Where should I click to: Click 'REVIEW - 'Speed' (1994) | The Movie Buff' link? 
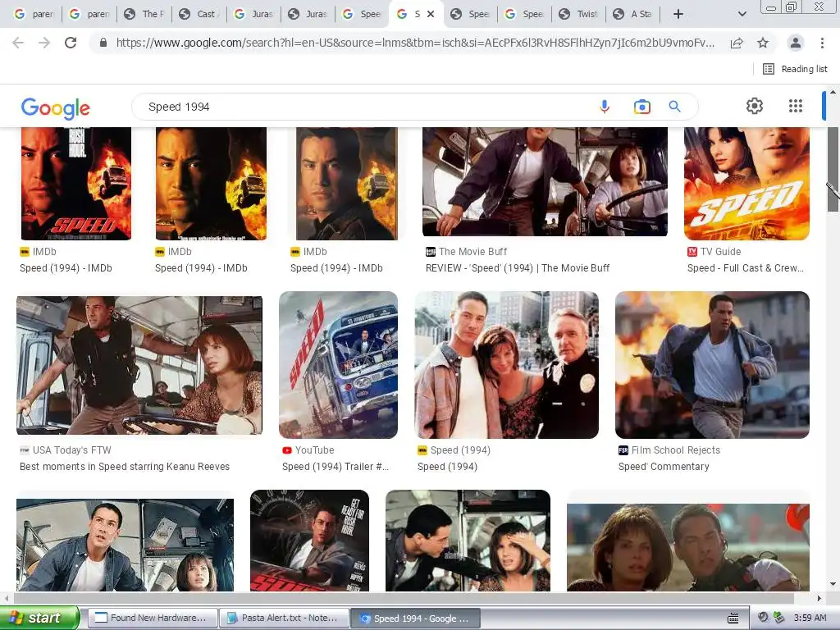point(518,268)
